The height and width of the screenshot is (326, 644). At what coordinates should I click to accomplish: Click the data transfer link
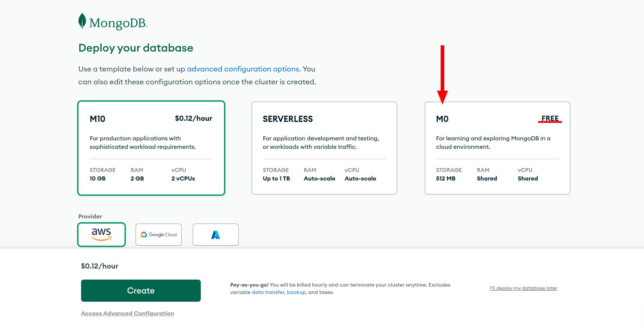tap(268, 292)
